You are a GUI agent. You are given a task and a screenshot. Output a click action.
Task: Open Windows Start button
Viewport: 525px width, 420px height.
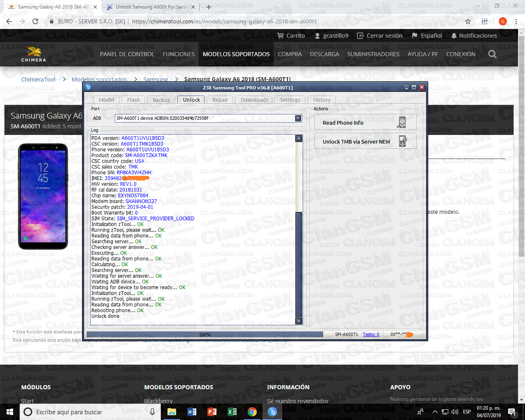(x=10, y=412)
